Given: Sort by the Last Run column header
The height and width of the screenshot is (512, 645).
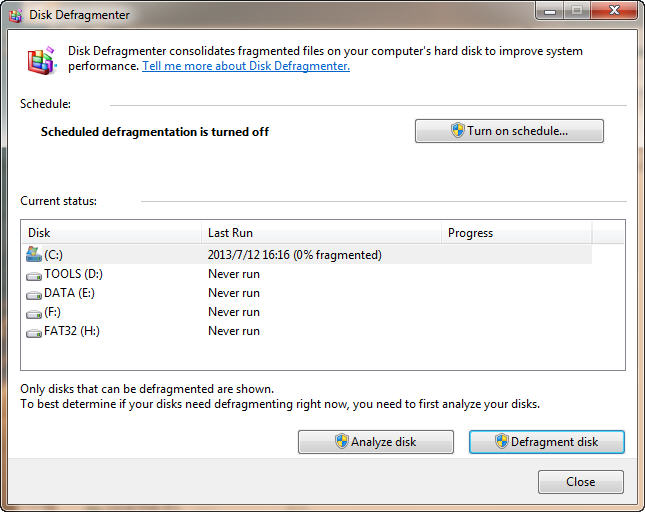Looking at the screenshot, I should pos(321,233).
